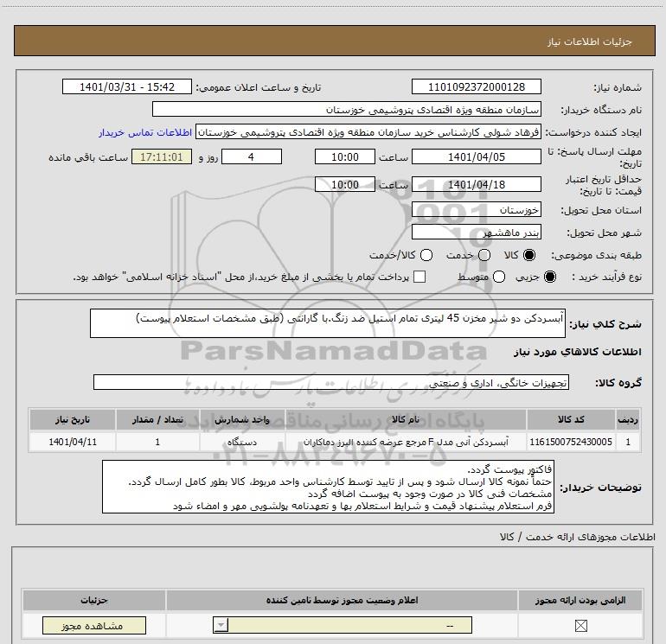Click the نام کالا column header
Viewport: 666px width, 644px height.
405,419
